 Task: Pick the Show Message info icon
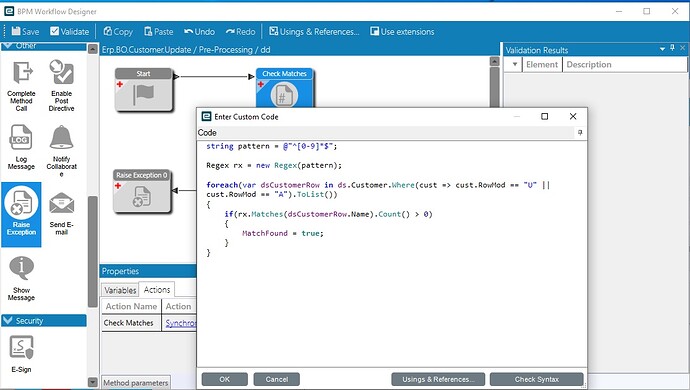point(21,268)
